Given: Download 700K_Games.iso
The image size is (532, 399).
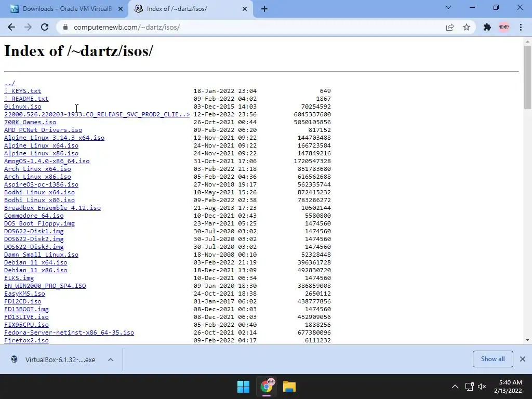Looking at the screenshot, I should click(x=30, y=122).
